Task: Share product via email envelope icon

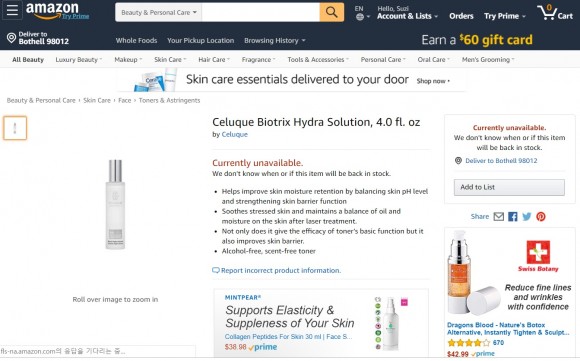Action: (499, 216)
